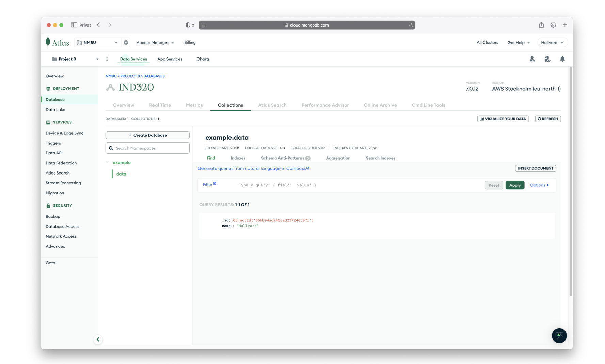Click Visualize Your Data button

tap(503, 119)
